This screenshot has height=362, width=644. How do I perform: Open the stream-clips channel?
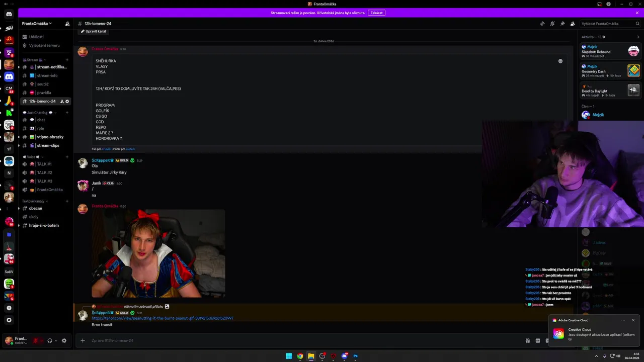46,145
